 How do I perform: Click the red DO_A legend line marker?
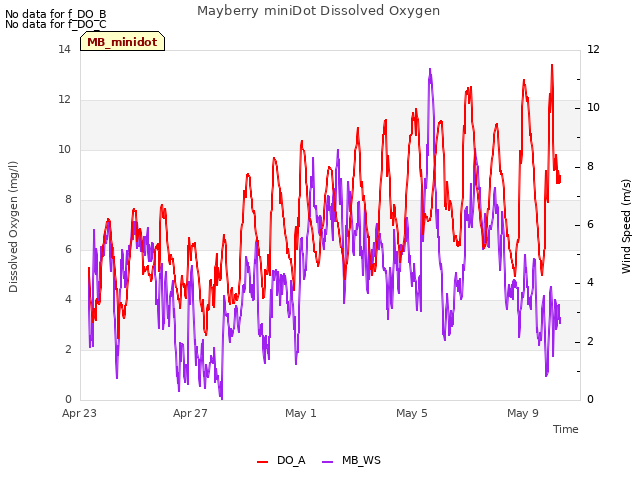click(x=262, y=462)
